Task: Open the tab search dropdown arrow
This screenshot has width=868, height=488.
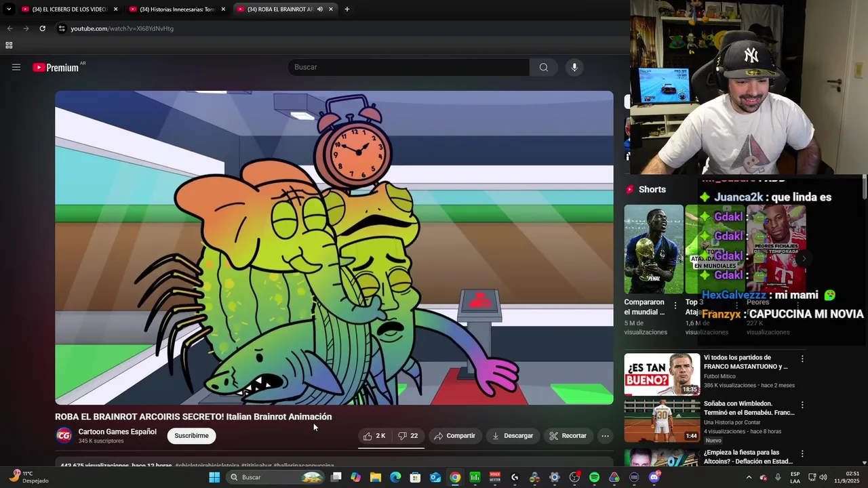Action: (8, 9)
